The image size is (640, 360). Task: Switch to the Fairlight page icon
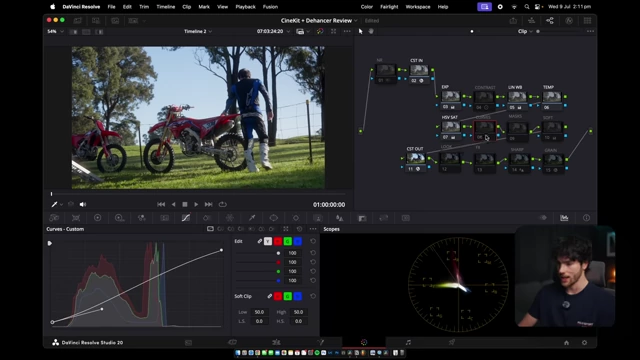click(408, 342)
